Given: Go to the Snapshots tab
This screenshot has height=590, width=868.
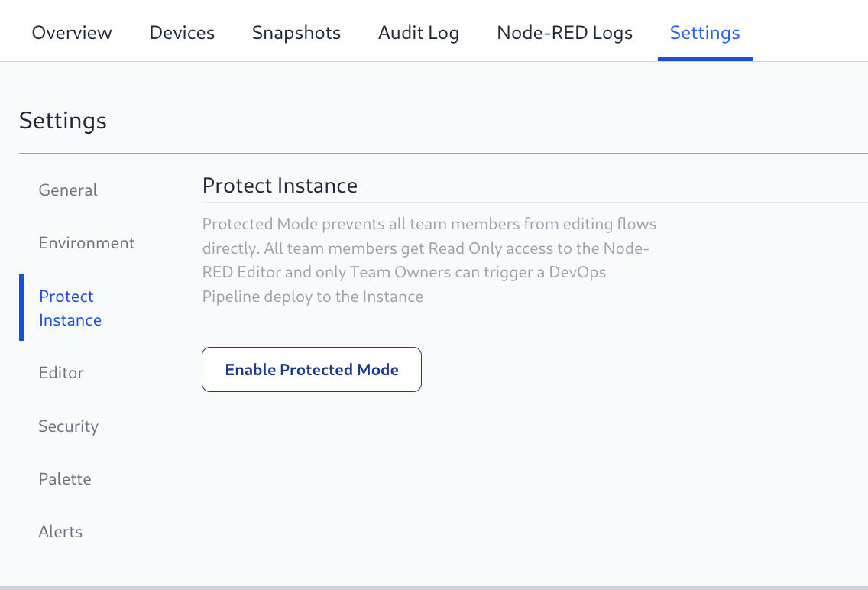Looking at the screenshot, I should point(296,33).
